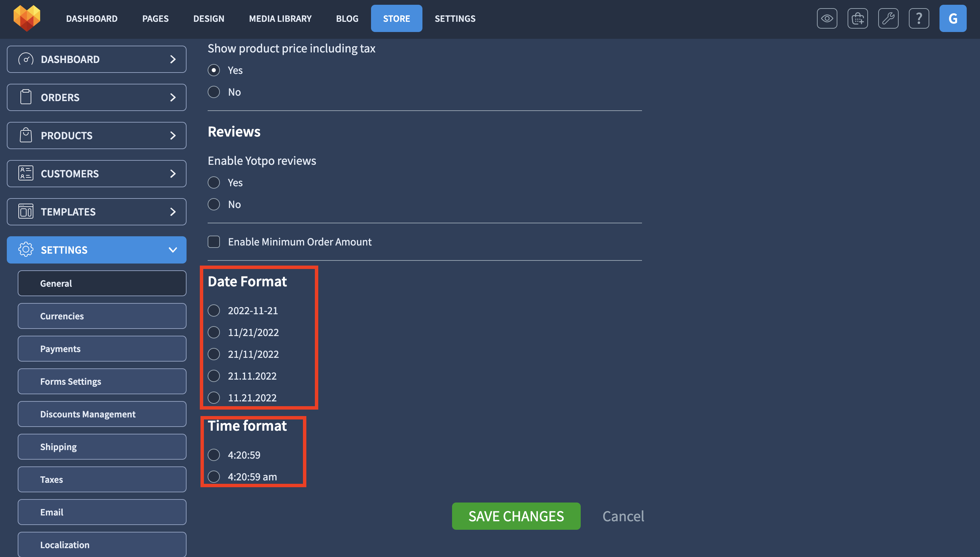The height and width of the screenshot is (557, 980).
Task: Click the site logo icon
Action: (27, 18)
